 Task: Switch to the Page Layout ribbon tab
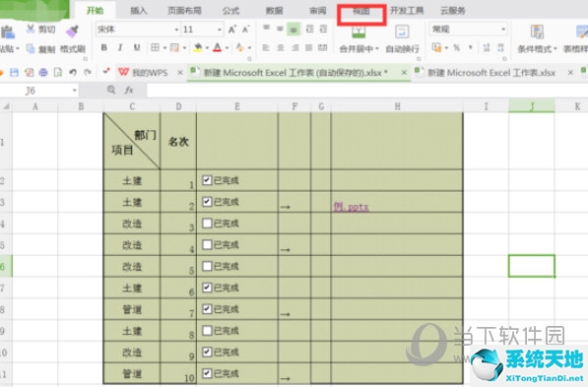point(184,11)
